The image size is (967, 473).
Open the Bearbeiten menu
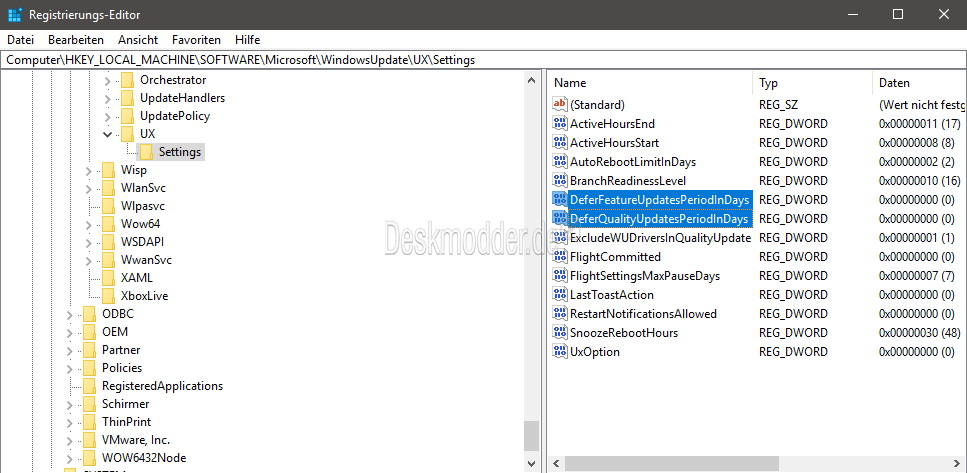tap(76, 40)
